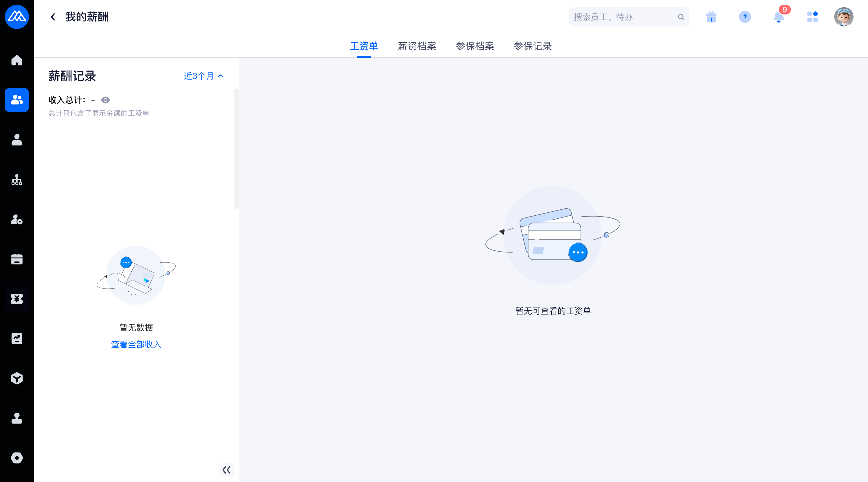Click the 查看全部收入 link
This screenshot has width=868, height=482.
(136, 344)
